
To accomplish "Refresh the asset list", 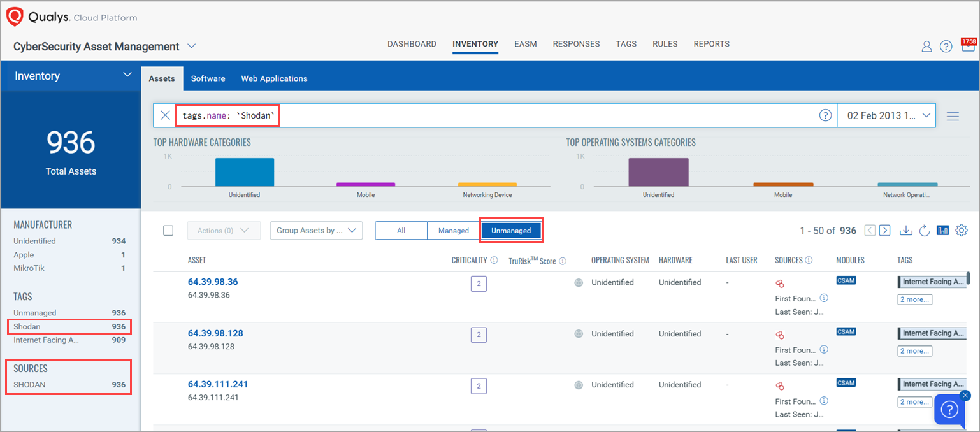I will point(925,231).
